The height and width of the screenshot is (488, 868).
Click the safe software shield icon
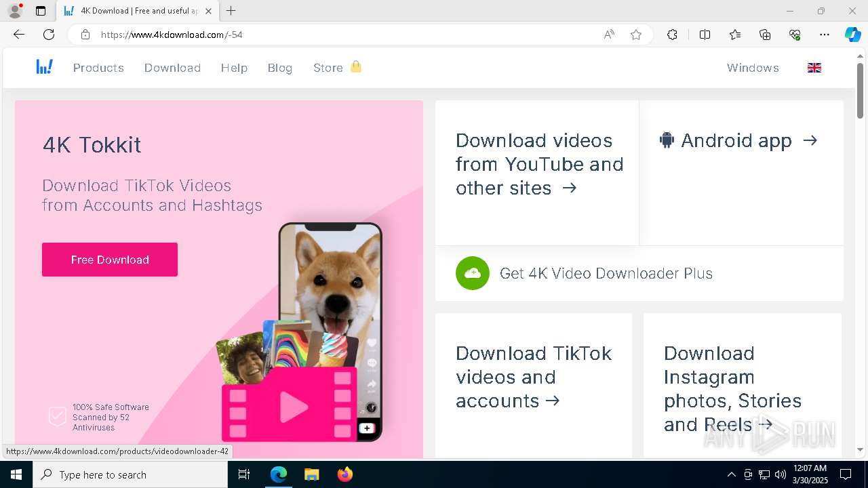tap(57, 416)
